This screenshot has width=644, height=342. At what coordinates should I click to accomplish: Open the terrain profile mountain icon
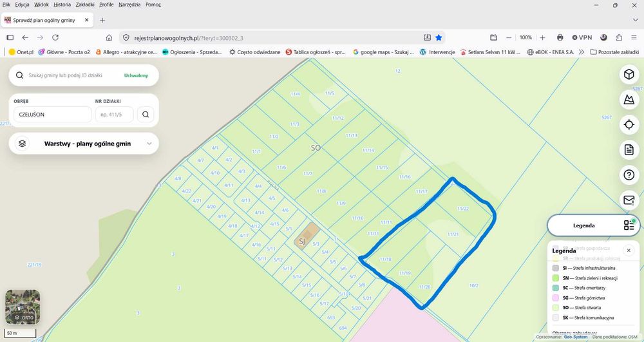pyautogui.click(x=629, y=99)
